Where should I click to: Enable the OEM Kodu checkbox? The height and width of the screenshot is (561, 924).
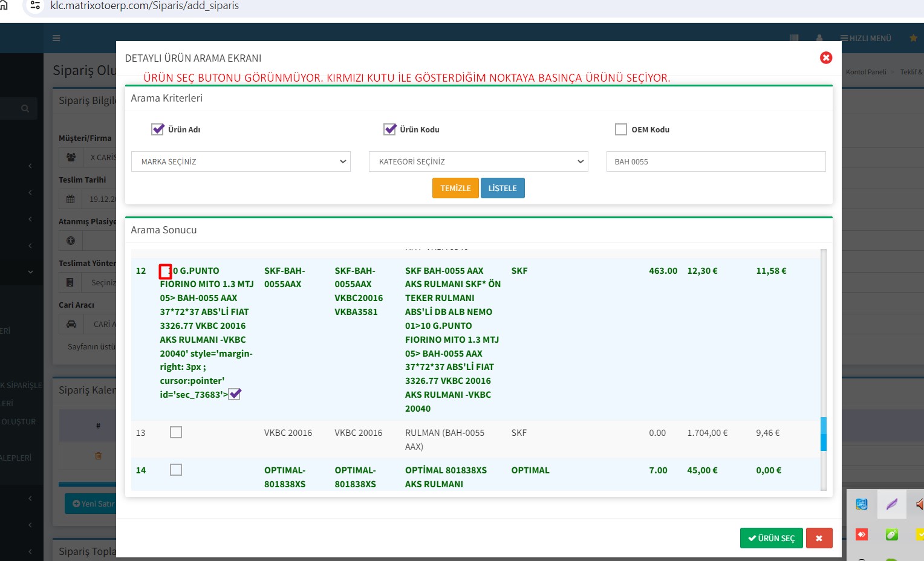coord(621,129)
